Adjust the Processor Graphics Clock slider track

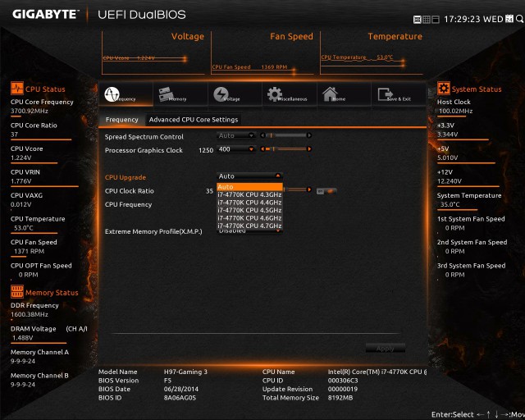pos(286,149)
